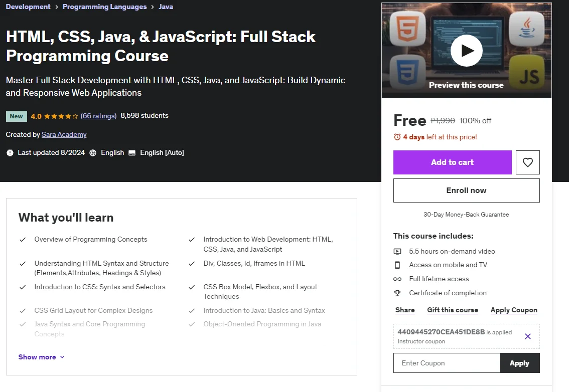Image resolution: width=569 pixels, height=392 pixels.
Task: Click 30-Day Money-Back Guarantee text
Action: 466,215
